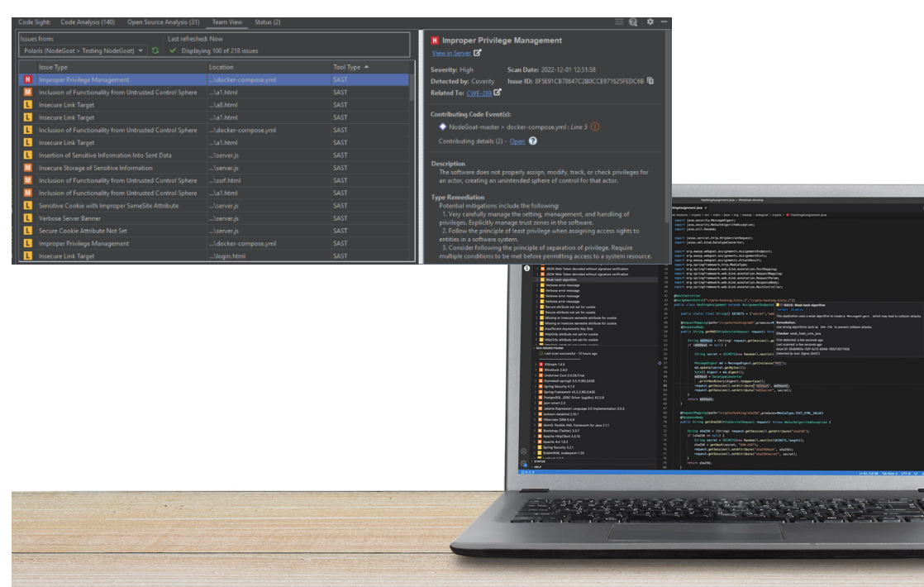The width and height of the screenshot is (924, 587).
Task: Expand Insufficient Asymmetric Key Size issue
Action: 536,329
